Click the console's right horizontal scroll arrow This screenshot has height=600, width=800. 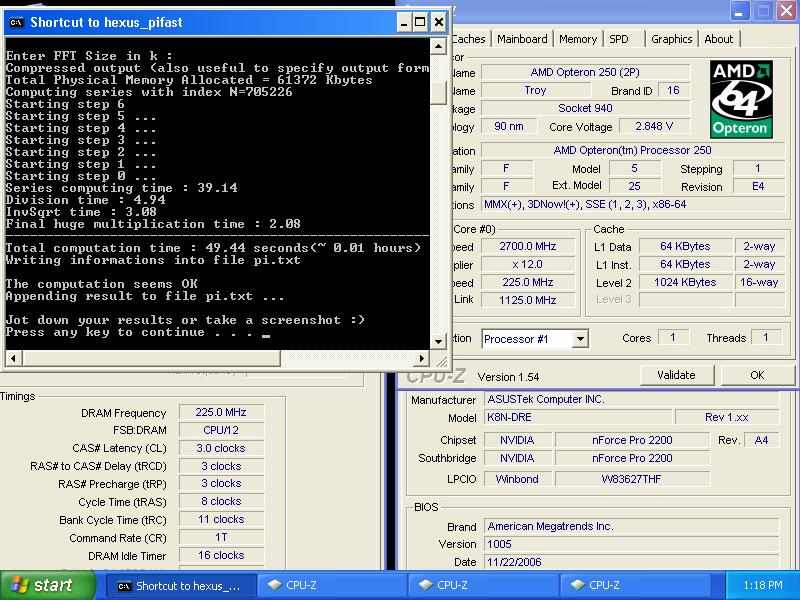coord(421,358)
